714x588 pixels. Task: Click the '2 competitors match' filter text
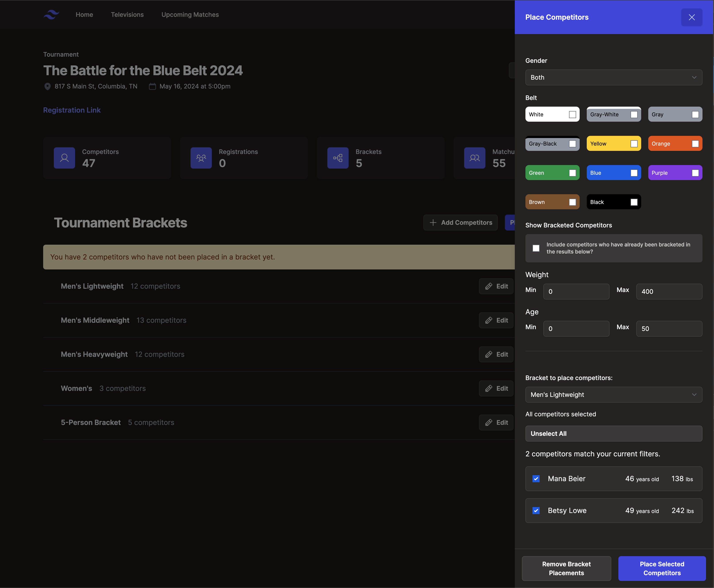click(x=592, y=454)
